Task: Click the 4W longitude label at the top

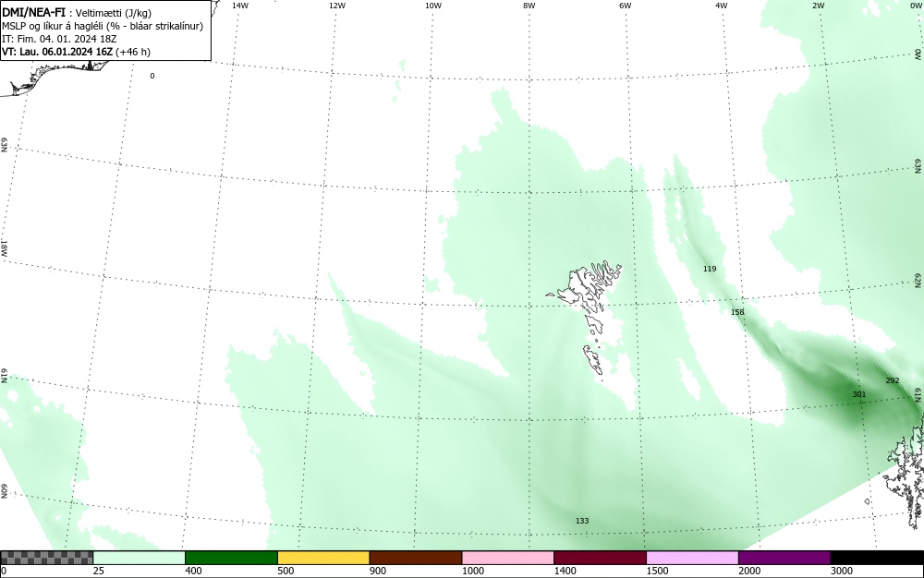Action: click(x=722, y=6)
